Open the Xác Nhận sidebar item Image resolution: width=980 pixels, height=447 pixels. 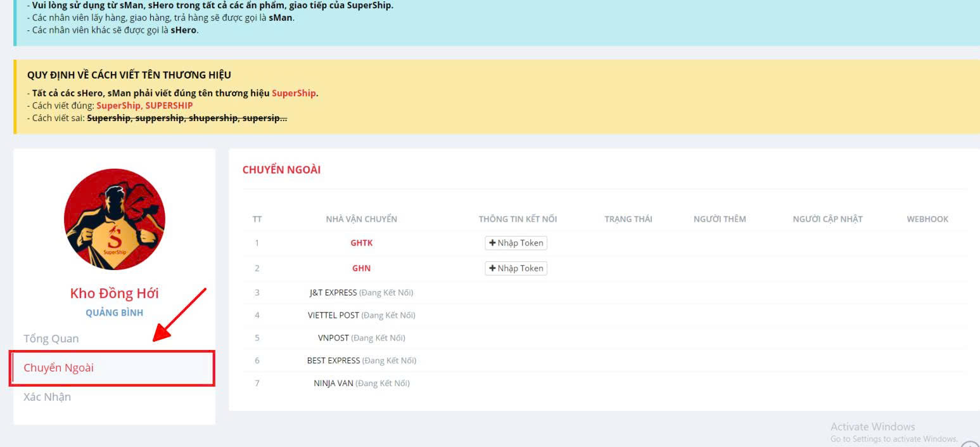[x=47, y=397]
